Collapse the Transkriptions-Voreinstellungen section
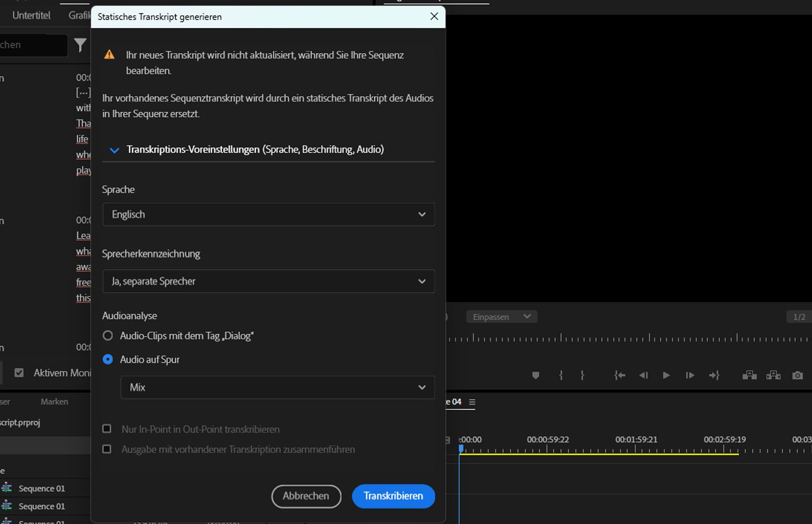 [114, 150]
